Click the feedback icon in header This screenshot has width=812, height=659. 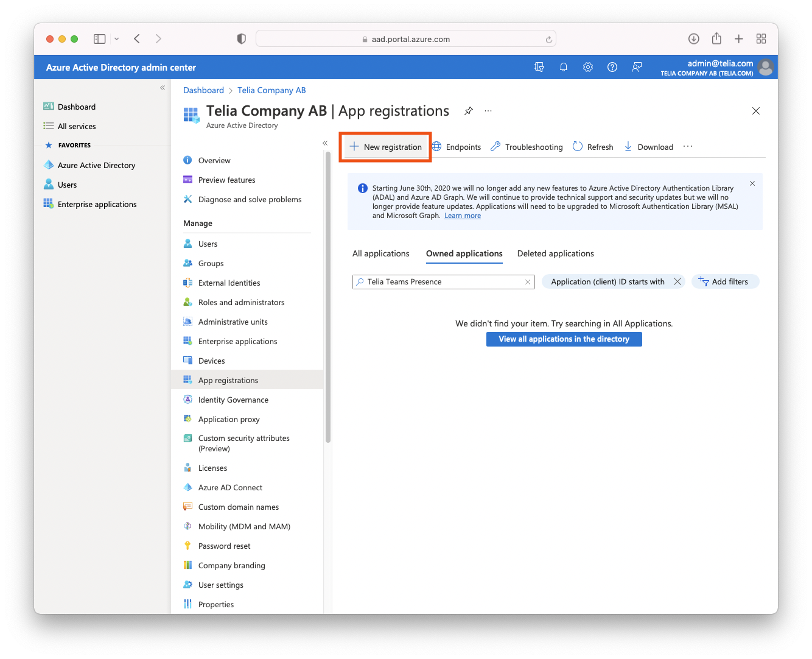click(x=637, y=67)
